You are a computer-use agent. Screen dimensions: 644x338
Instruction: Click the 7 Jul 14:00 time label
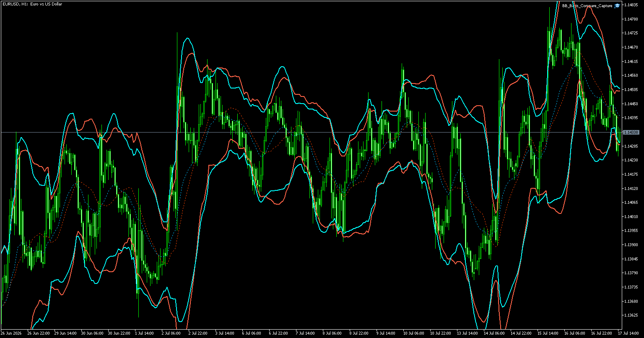pyautogui.click(x=306, y=333)
